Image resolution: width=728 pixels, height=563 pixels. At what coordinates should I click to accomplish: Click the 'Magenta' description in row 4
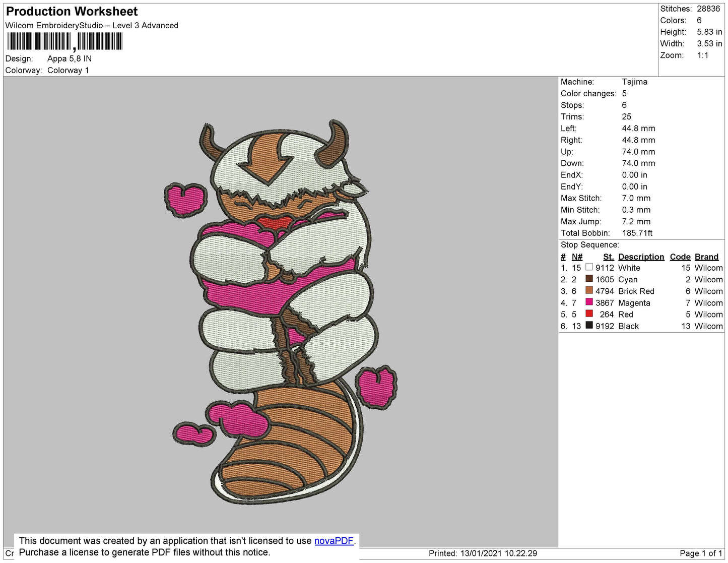point(634,303)
